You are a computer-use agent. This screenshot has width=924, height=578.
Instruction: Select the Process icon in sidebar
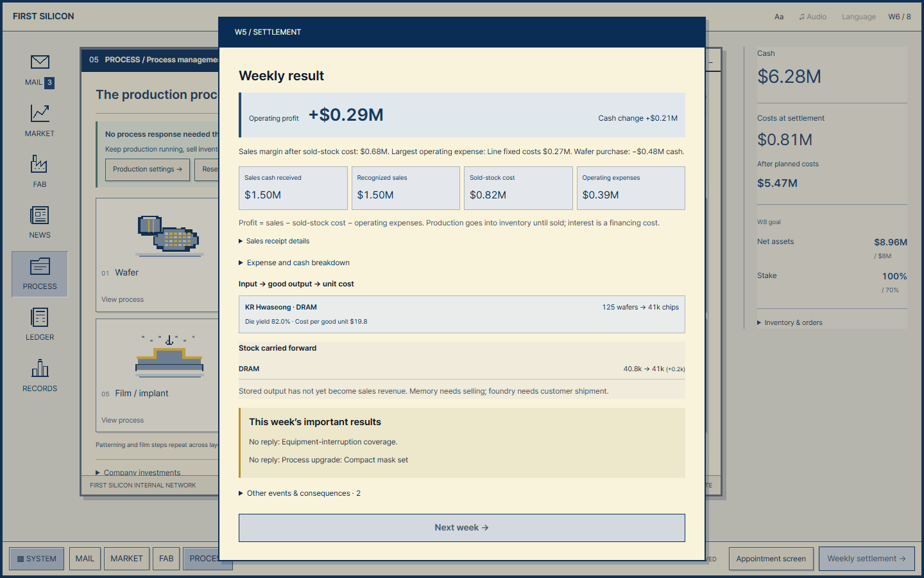click(x=40, y=274)
